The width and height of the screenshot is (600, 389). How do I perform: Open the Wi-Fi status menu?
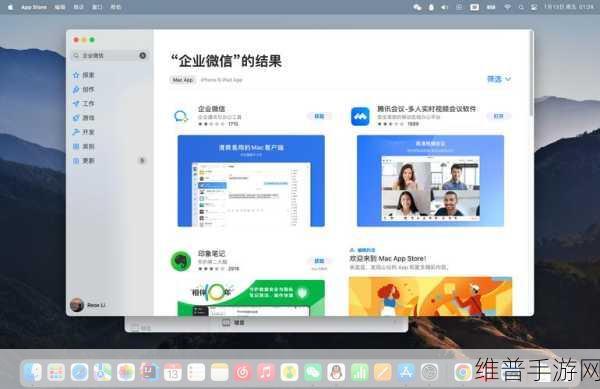507,7
